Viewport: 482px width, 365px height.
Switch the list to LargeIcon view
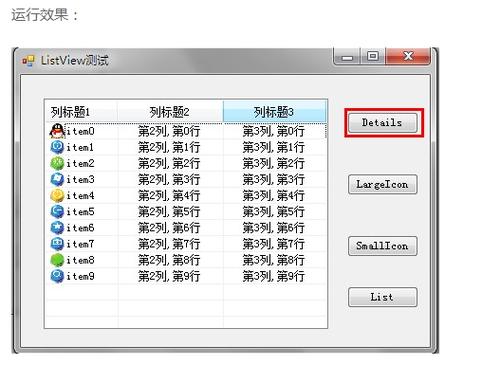383,184
